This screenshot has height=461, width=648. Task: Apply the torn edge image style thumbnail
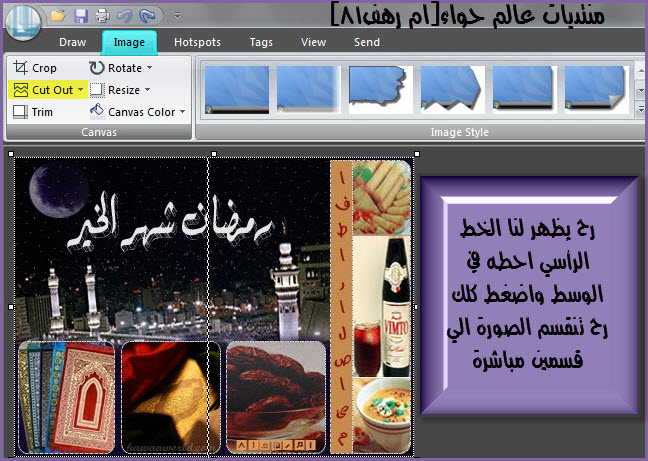pos(381,87)
